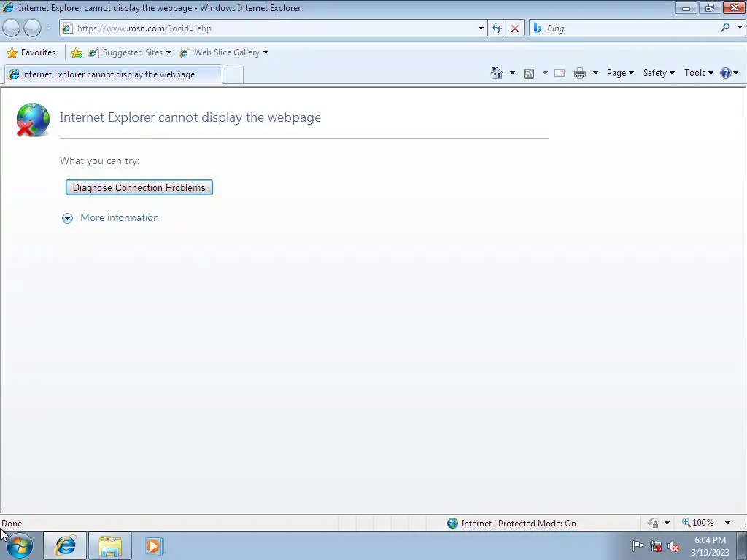The height and width of the screenshot is (560, 747).
Task: Click the taskbar clock showing 6:04 PM
Action: pos(710,546)
